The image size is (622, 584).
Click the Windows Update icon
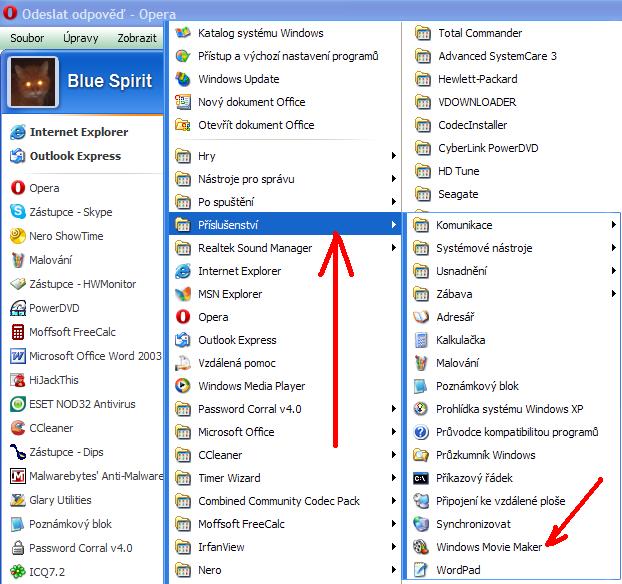pyautogui.click(x=183, y=79)
